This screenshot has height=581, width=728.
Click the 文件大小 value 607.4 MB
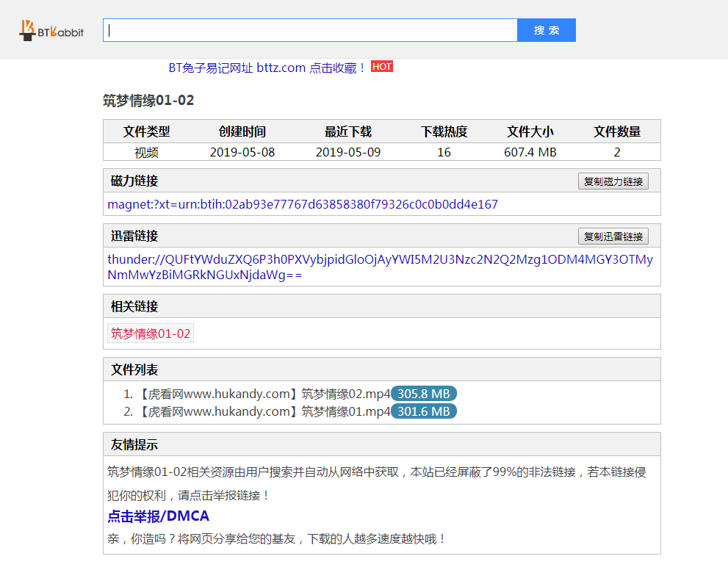coord(530,152)
